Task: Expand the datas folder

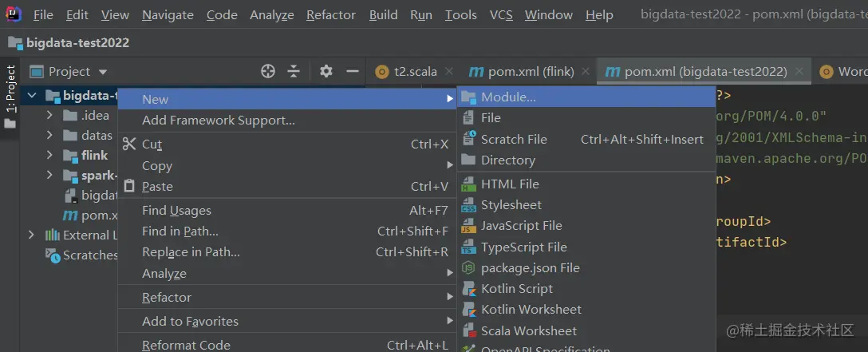Action: (49, 135)
